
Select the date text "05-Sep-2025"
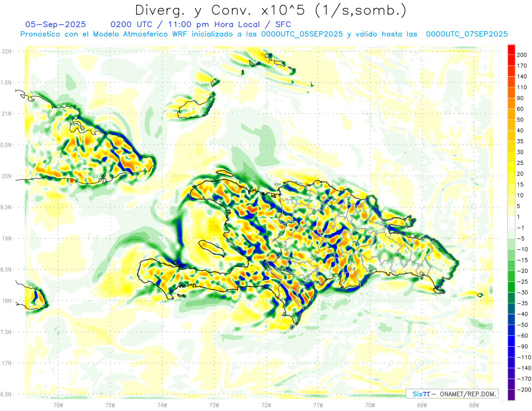(x=56, y=24)
